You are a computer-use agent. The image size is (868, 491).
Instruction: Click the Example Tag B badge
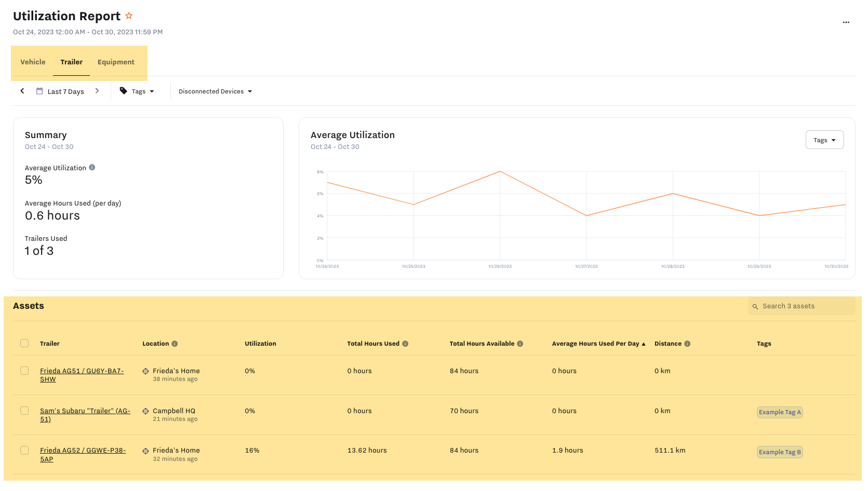coord(780,452)
